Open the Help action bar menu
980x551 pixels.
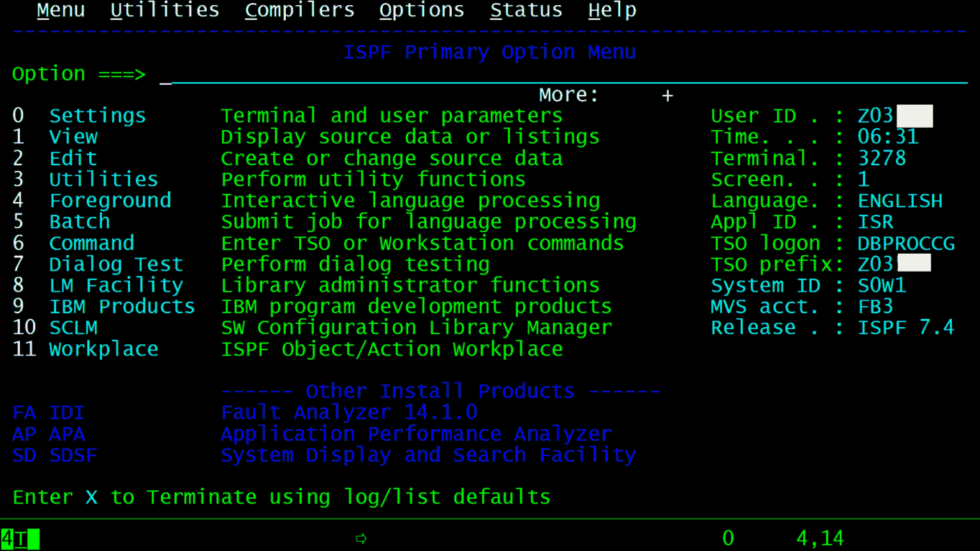(612, 10)
